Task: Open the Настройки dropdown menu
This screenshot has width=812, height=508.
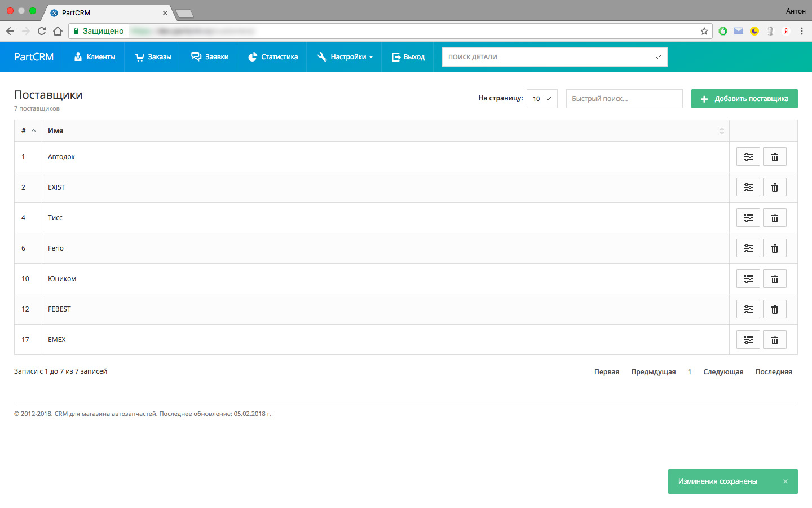Action: pyautogui.click(x=345, y=57)
